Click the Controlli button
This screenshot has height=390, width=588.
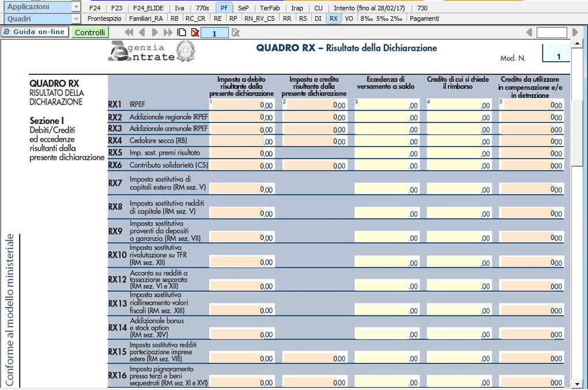tap(90, 32)
